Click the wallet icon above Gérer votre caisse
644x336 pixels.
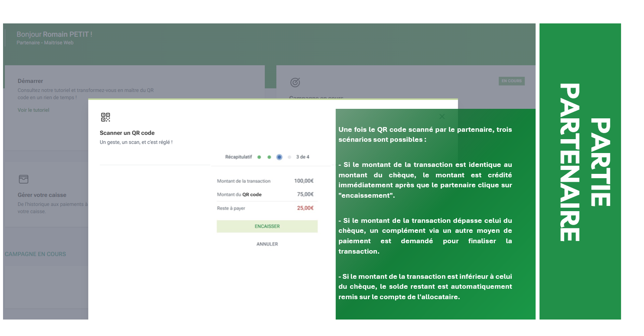(23, 179)
